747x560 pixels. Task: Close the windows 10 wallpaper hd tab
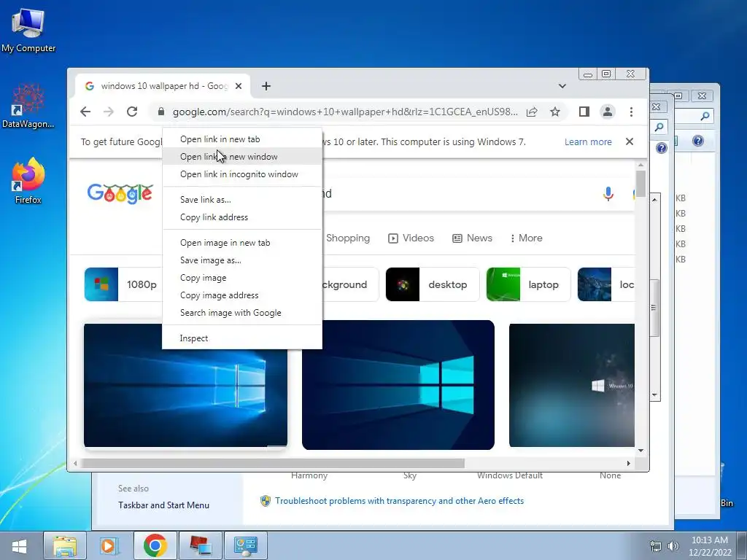point(239,86)
